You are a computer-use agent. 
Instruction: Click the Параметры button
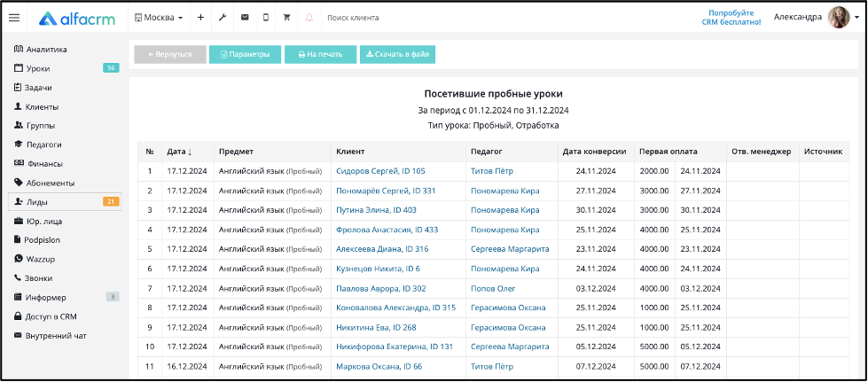(x=246, y=54)
